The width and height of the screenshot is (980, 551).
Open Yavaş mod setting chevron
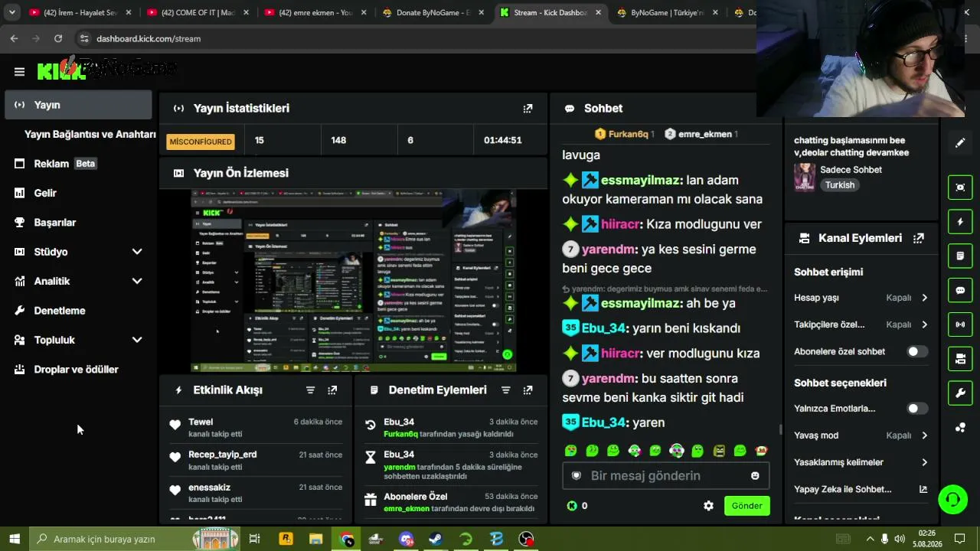[924, 435]
